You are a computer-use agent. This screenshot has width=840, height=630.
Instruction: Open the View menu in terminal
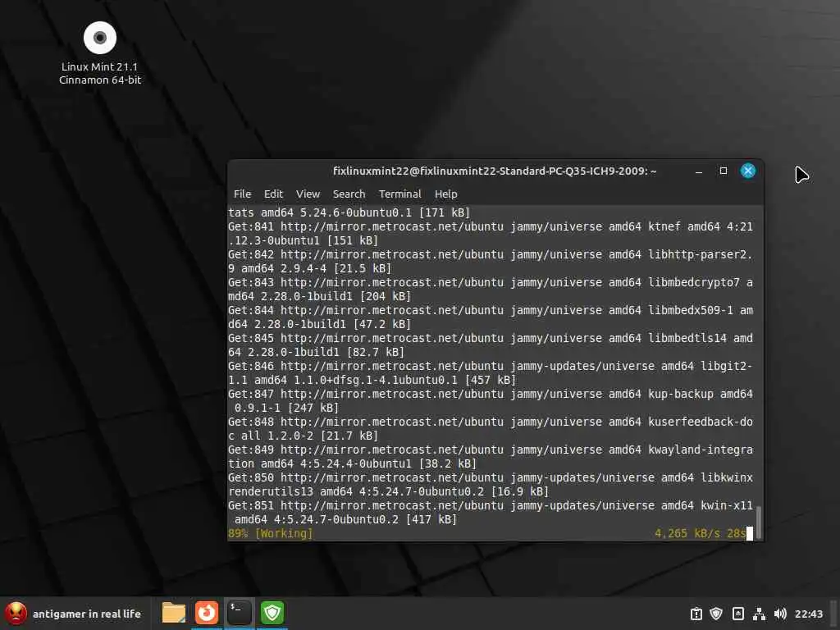click(308, 194)
